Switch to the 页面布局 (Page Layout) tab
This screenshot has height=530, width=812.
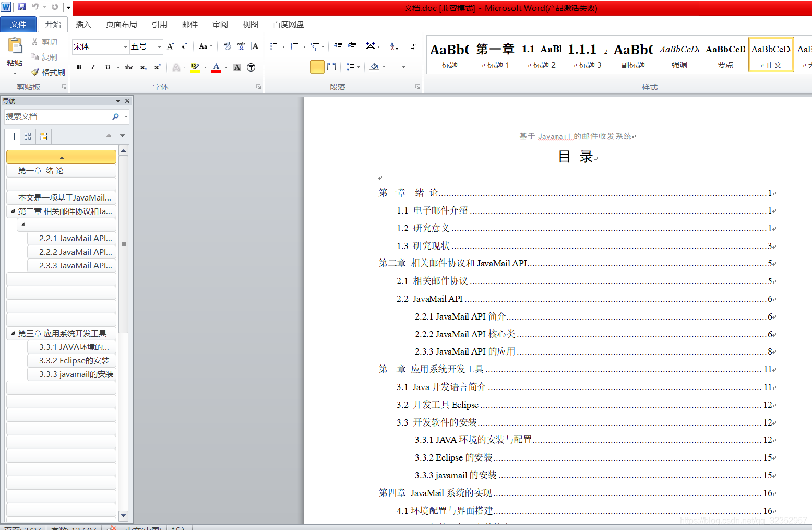click(x=121, y=24)
